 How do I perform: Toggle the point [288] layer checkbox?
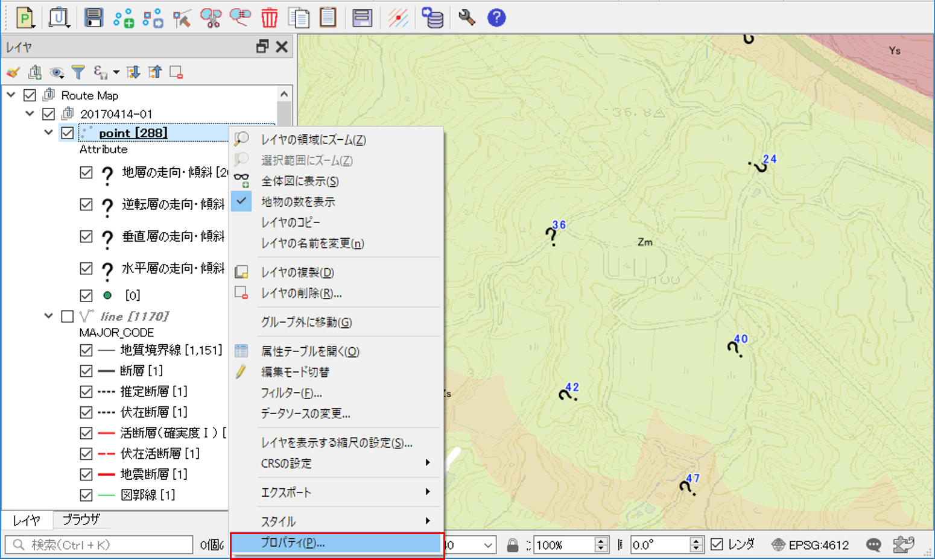(68, 133)
